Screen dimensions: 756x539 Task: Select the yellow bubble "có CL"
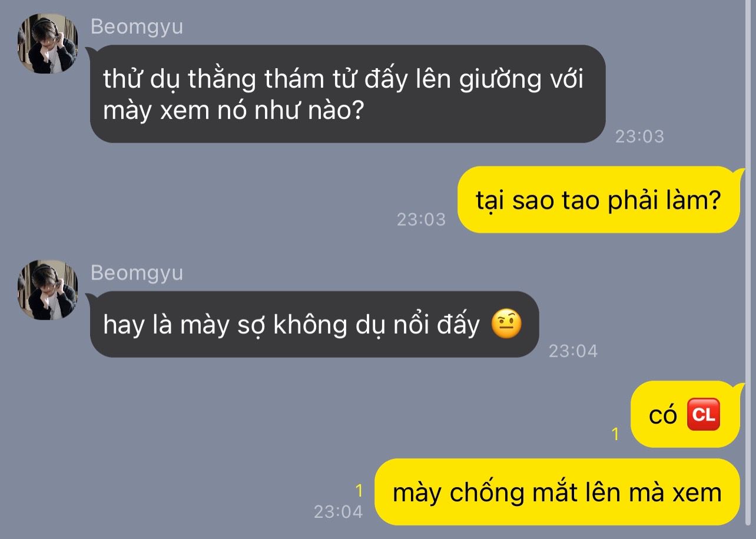click(685, 414)
